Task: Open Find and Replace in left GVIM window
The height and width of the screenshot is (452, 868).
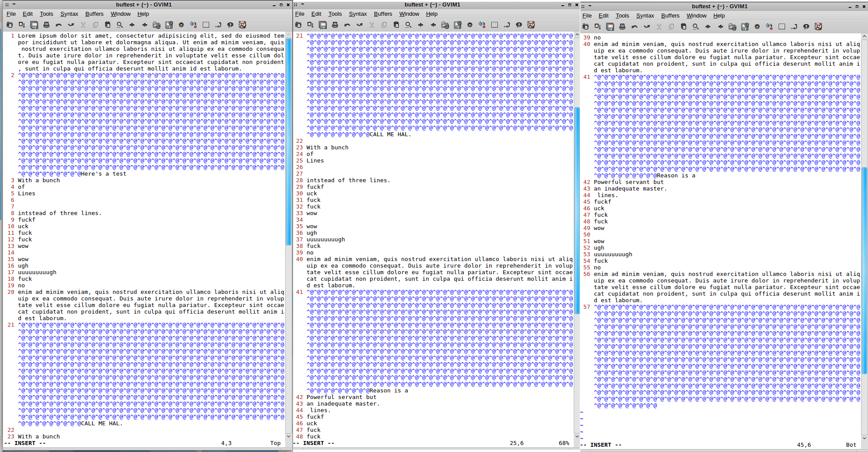Action: pyautogui.click(x=120, y=25)
